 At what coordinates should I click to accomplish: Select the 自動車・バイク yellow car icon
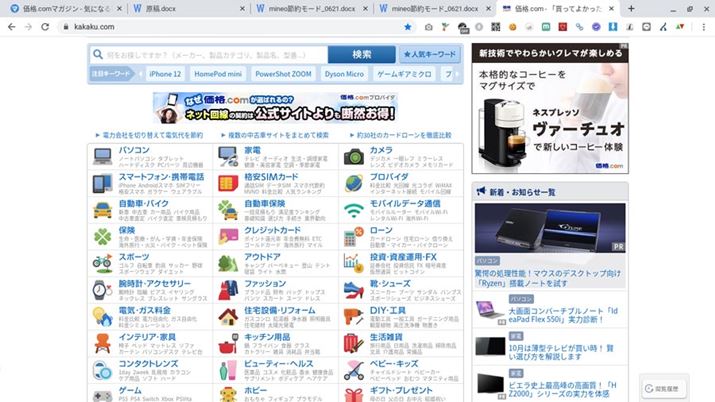[103, 210]
